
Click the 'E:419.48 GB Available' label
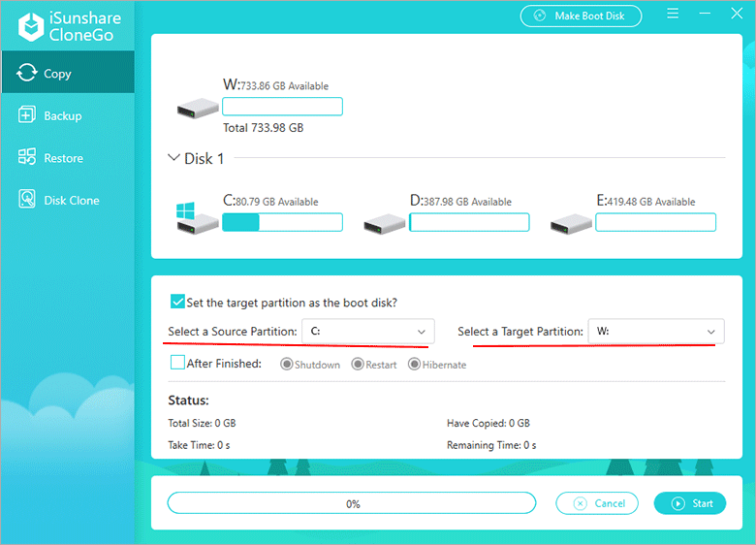[646, 201]
